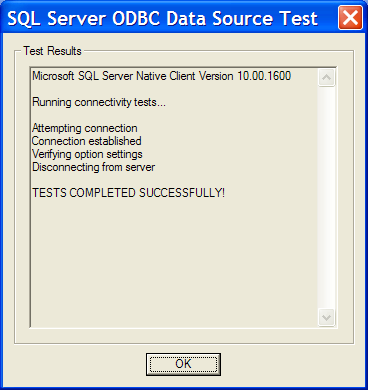Click the OK button
This screenshot has height=390, width=368.
coord(183,364)
